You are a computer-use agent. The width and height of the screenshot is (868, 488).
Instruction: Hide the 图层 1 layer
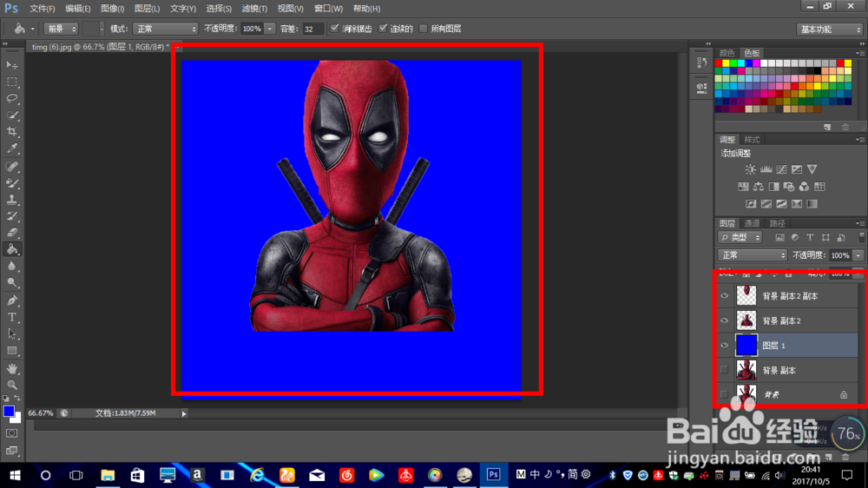click(x=724, y=345)
